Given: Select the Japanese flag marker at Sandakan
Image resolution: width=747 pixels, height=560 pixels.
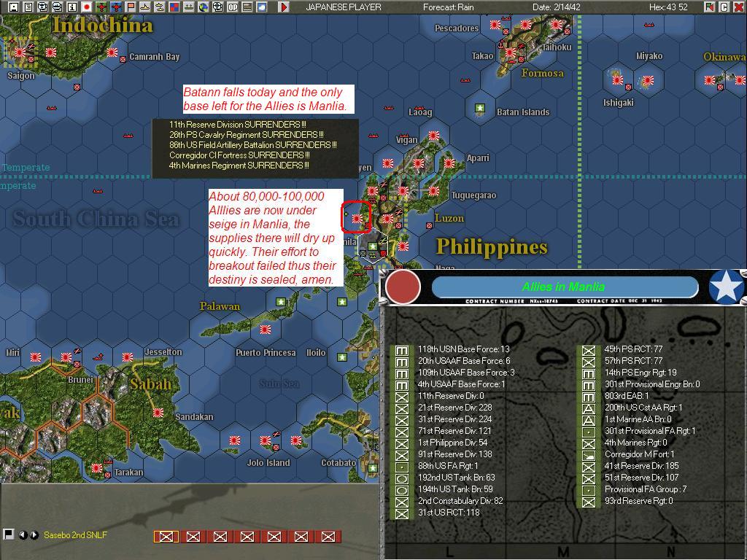Looking at the screenshot, I should [x=158, y=413].
